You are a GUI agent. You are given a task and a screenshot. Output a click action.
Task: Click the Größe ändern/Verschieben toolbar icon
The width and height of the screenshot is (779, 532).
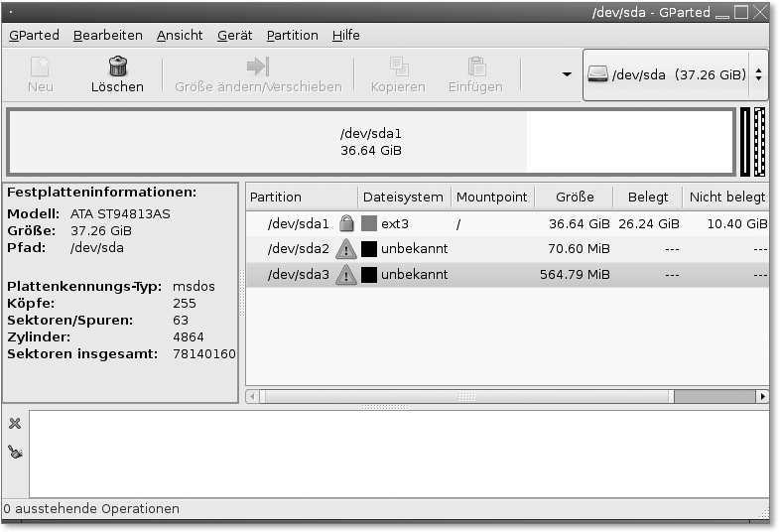click(258, 67)
